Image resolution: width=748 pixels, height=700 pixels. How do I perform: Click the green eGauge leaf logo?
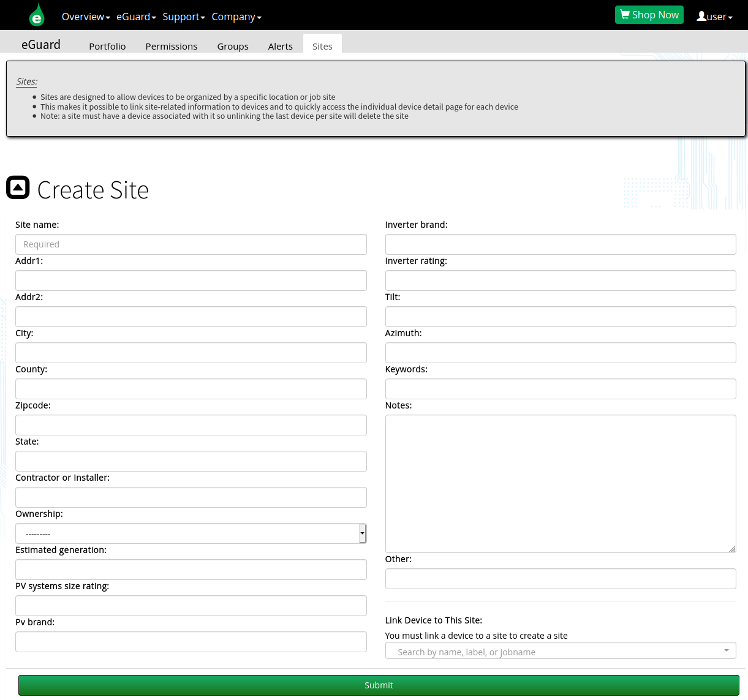click(x=37, y=15)
